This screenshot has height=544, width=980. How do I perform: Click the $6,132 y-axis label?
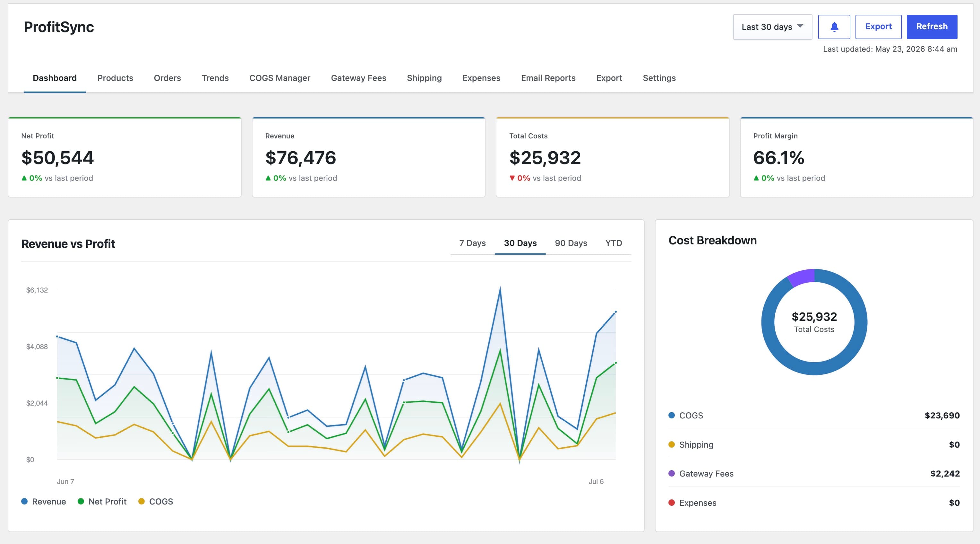pyautogui.click(x=37, y=290)
